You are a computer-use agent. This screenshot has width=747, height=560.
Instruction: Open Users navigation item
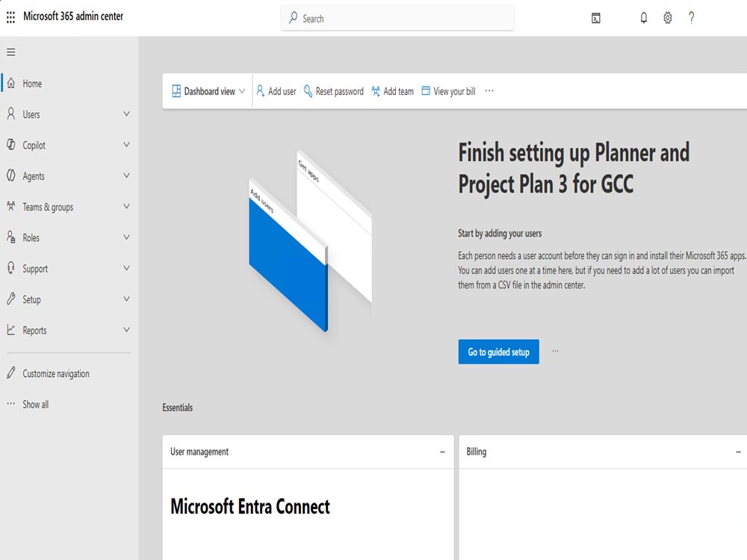click(69, 114)
